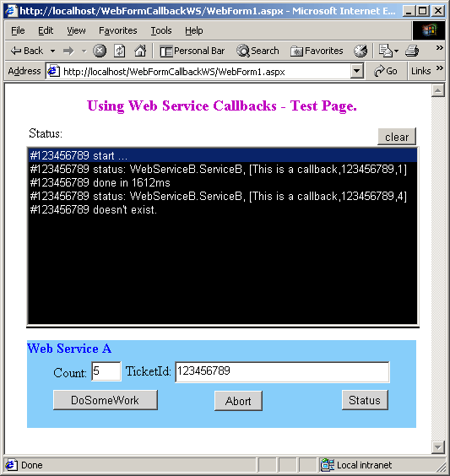The width and height of the screenshot is (450, 476).
Task: Open the History toolbar icon
Action: click(x=361, y=51)
